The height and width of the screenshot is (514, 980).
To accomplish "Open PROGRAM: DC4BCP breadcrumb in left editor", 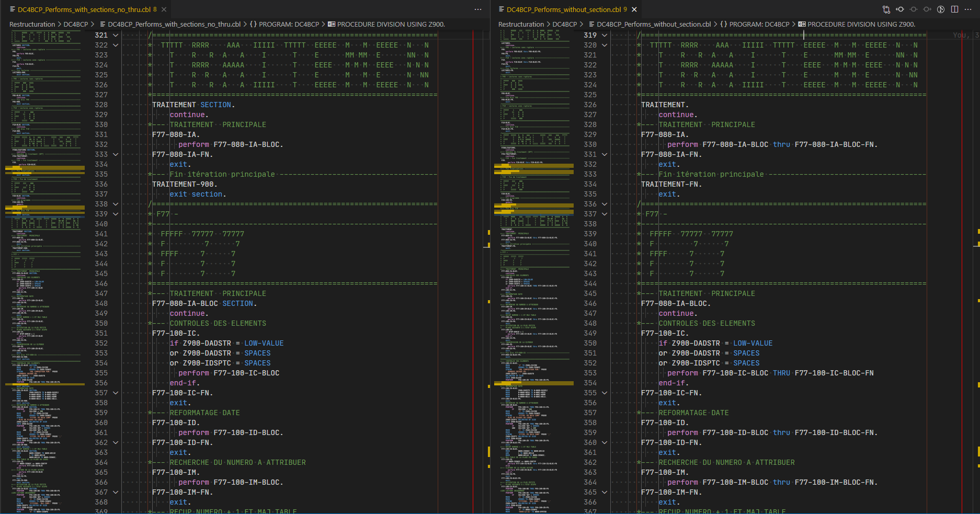I will click(x=284, y=24).
